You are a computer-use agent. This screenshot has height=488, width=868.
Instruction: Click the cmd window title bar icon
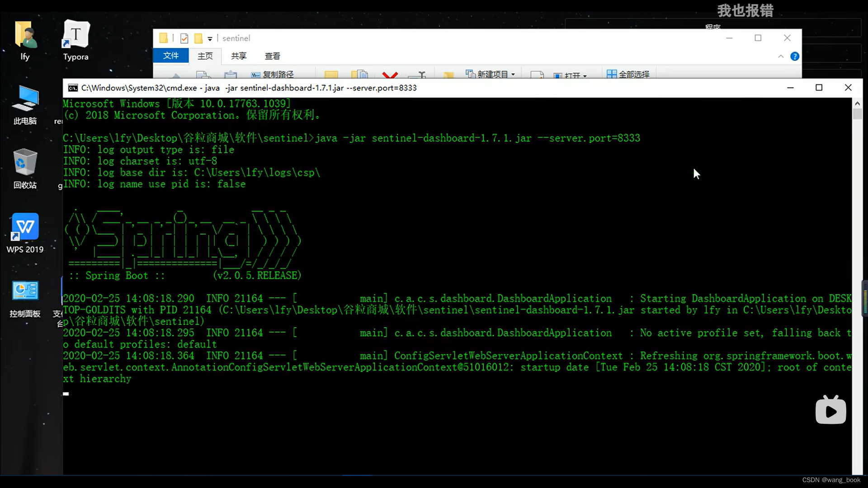click(x=73, y=88)
